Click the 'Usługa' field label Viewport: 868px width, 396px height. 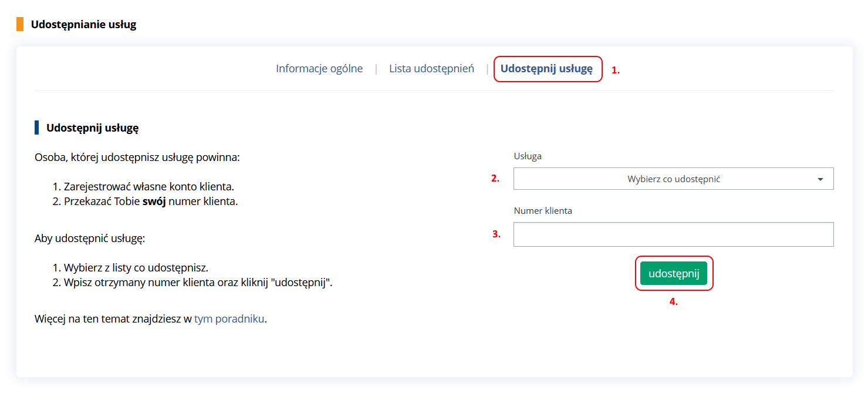[x=528, y=156]
